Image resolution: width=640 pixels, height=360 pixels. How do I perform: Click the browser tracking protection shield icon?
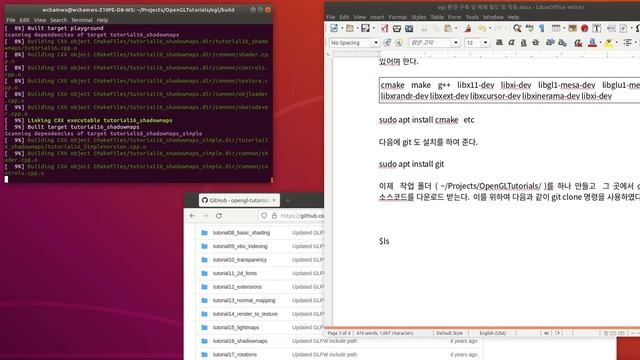[x=264, y=216]
